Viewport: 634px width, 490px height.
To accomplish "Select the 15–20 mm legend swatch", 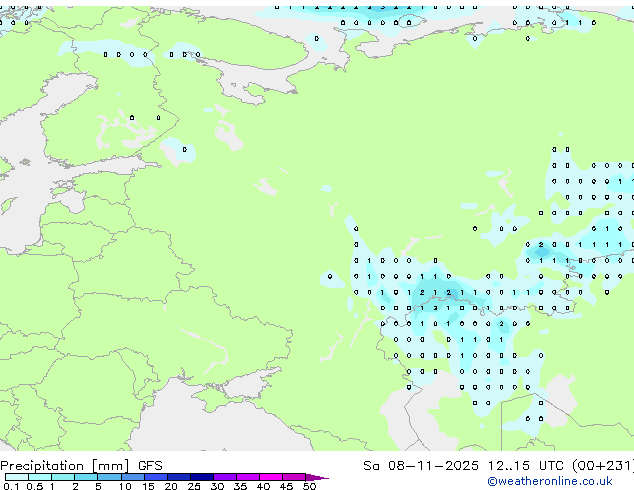I will pyautogui.click(x=156, y=477).
